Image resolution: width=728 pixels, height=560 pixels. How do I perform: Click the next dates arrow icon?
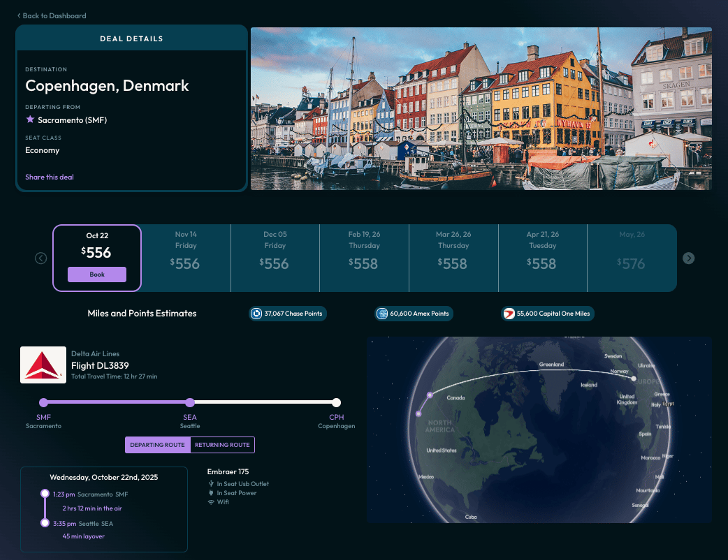click(x=689, y=258)
